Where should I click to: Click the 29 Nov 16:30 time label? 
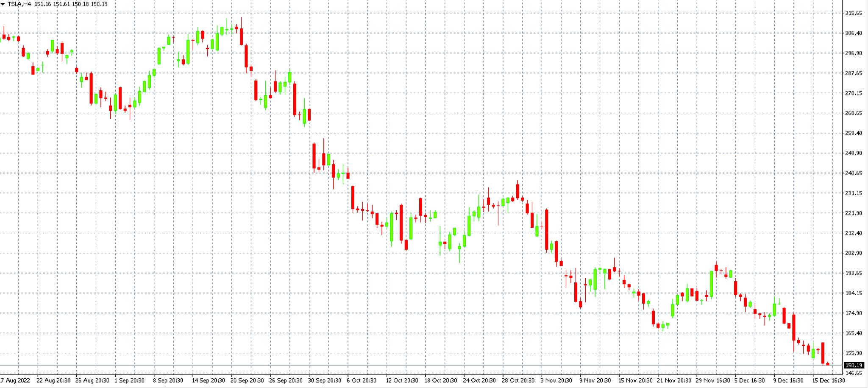[713, 380]
